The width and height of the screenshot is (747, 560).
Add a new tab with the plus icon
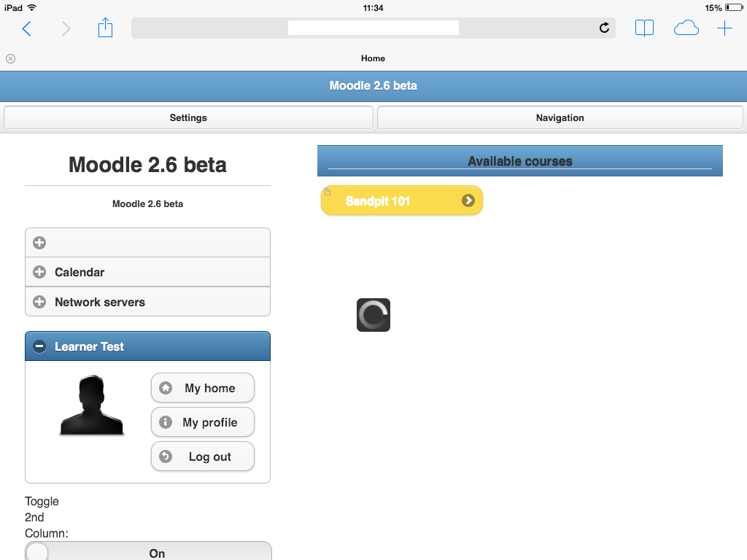pos(724,28)
